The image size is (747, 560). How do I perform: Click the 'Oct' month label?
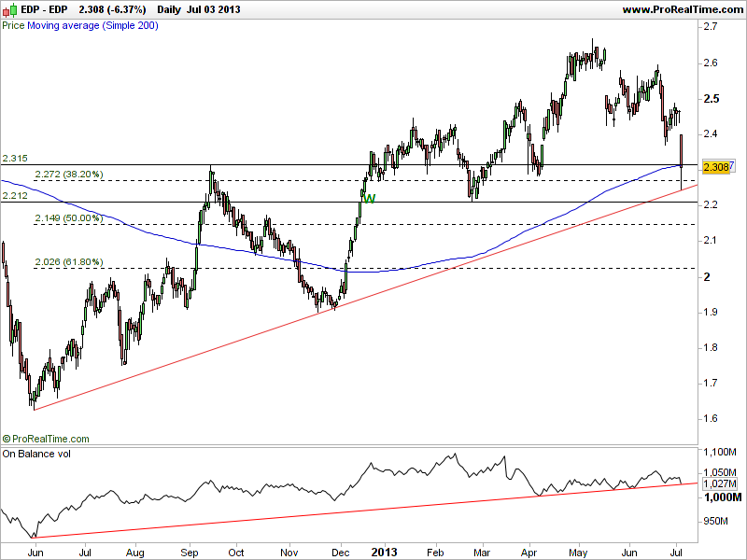point(236,553)
